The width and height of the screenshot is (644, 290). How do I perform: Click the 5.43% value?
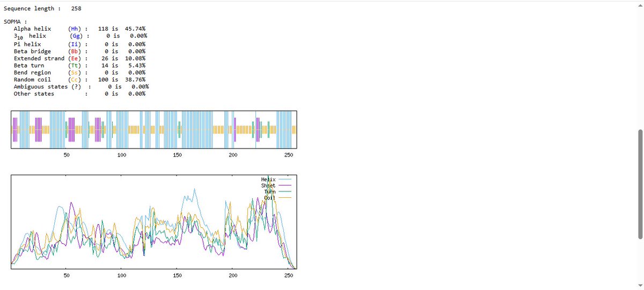point(136,65)
